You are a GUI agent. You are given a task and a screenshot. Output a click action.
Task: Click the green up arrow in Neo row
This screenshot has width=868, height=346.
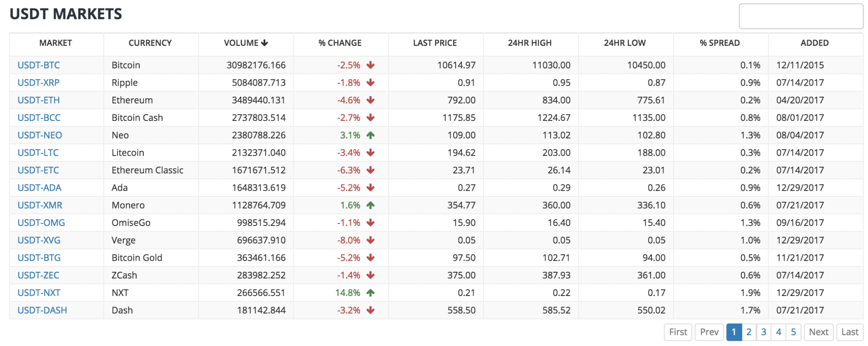tap(370, 135)
